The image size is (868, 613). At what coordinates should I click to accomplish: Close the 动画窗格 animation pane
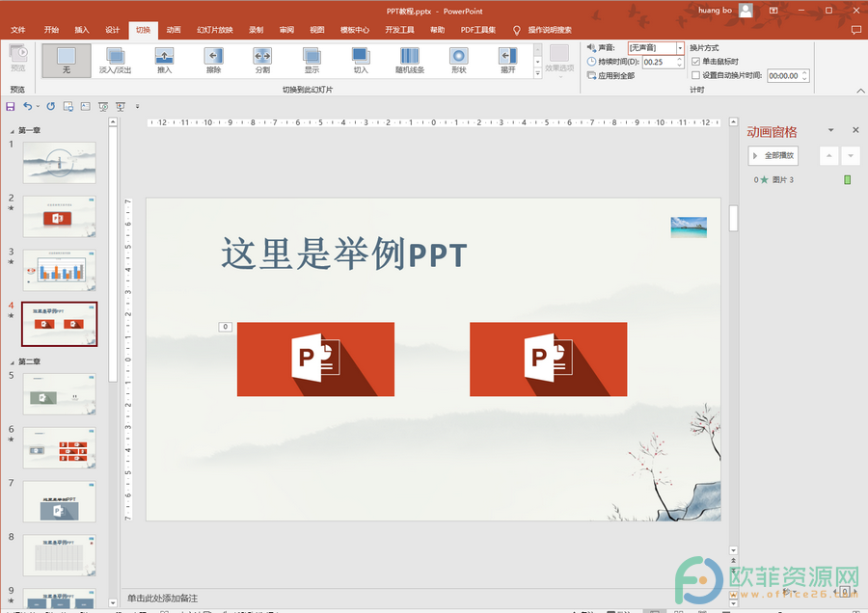click(855, 130)
